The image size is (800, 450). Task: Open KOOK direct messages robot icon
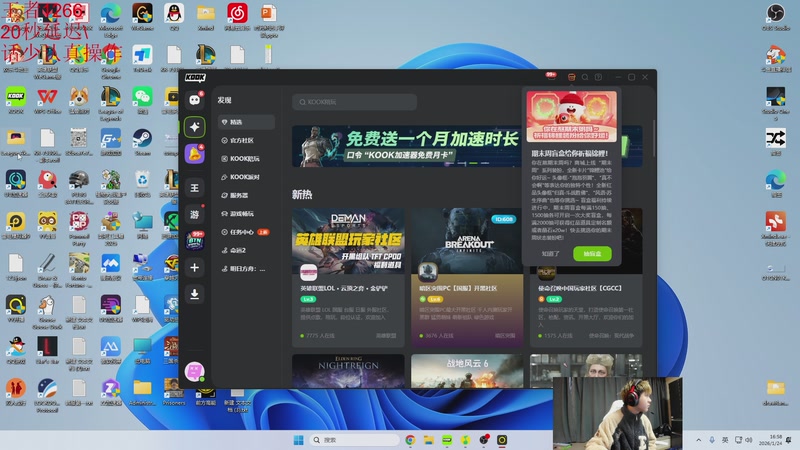coord(194,100)
